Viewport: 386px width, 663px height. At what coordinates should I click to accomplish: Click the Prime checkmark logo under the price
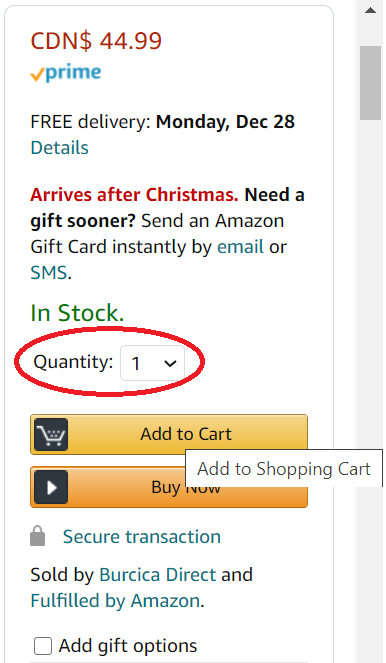[x=66, y=73]
